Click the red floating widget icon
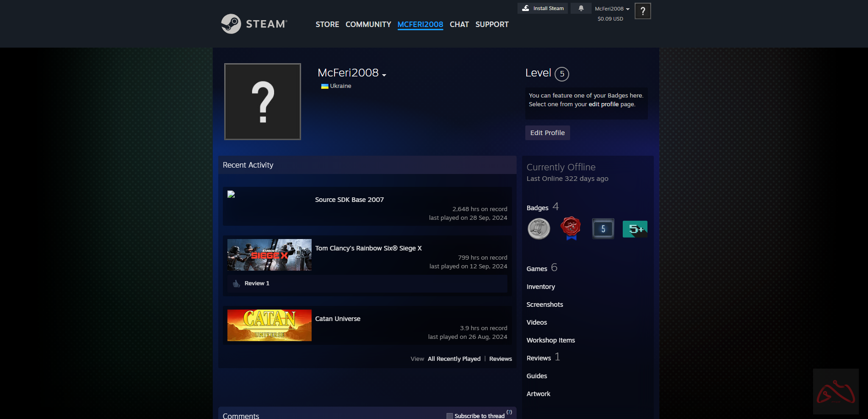 coord(836,392)
